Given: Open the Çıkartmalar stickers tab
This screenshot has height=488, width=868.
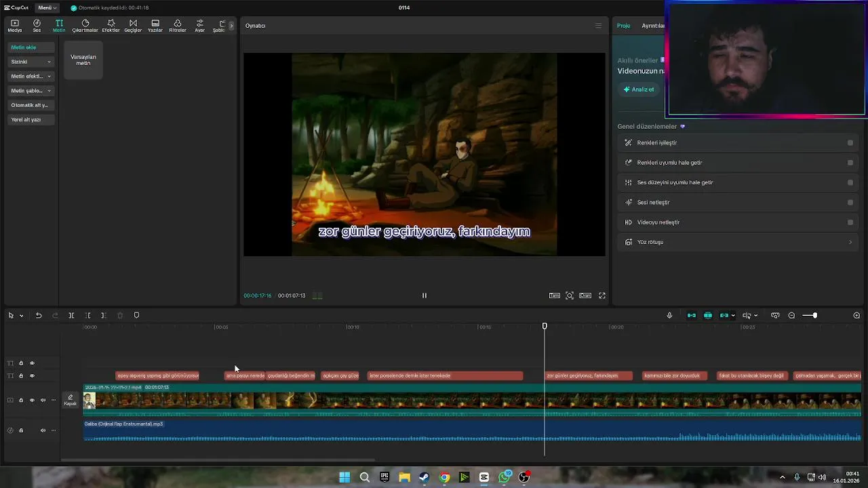Looking at the screenshot, I should pyautogui.click(x=85, y=26).
